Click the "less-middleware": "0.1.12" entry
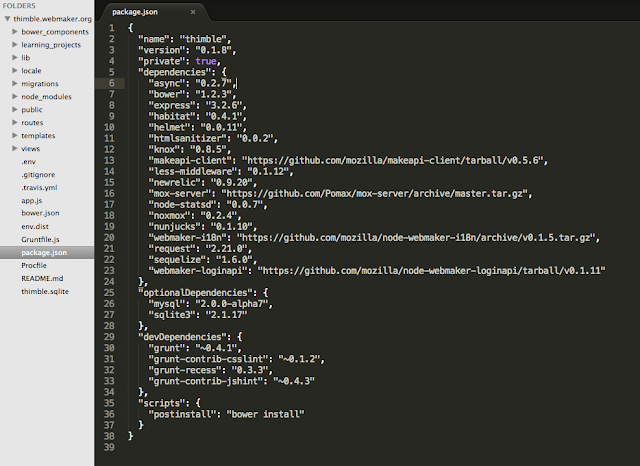The image size is (640, 466). click(x=220, y=171)
